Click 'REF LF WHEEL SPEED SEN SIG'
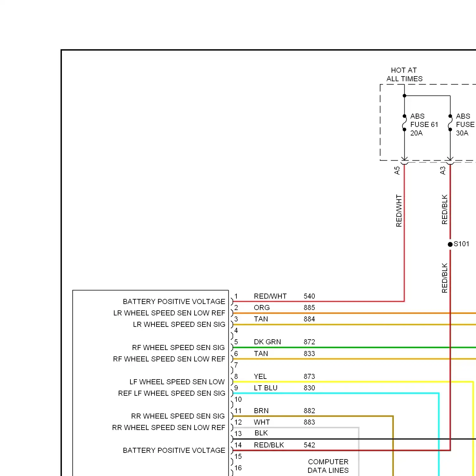 (x=172, y=393)
